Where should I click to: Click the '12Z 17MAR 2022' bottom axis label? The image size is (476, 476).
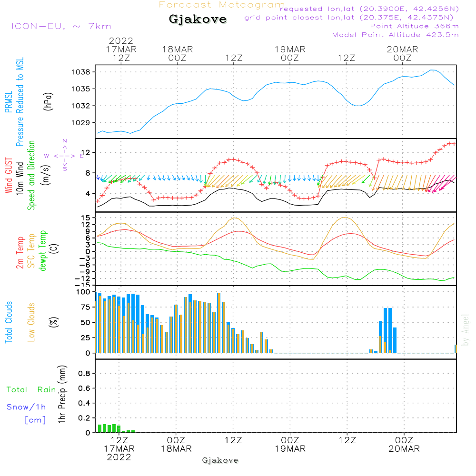119,449
